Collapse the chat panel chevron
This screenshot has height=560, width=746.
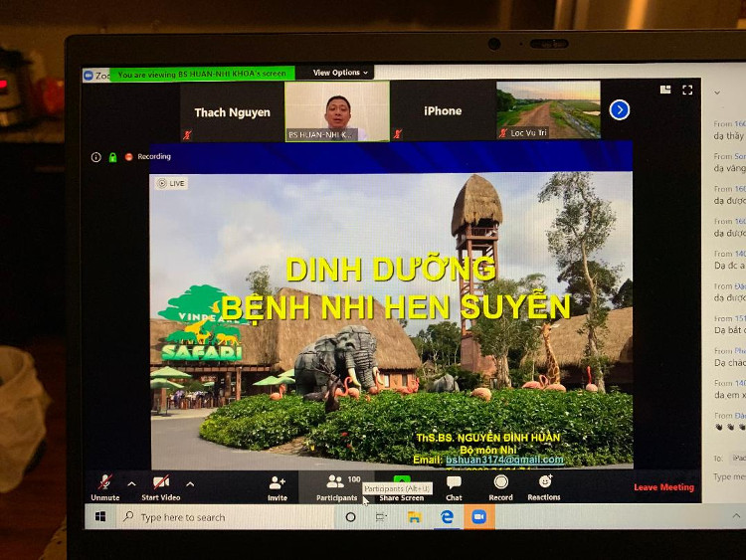click(716, 93)
